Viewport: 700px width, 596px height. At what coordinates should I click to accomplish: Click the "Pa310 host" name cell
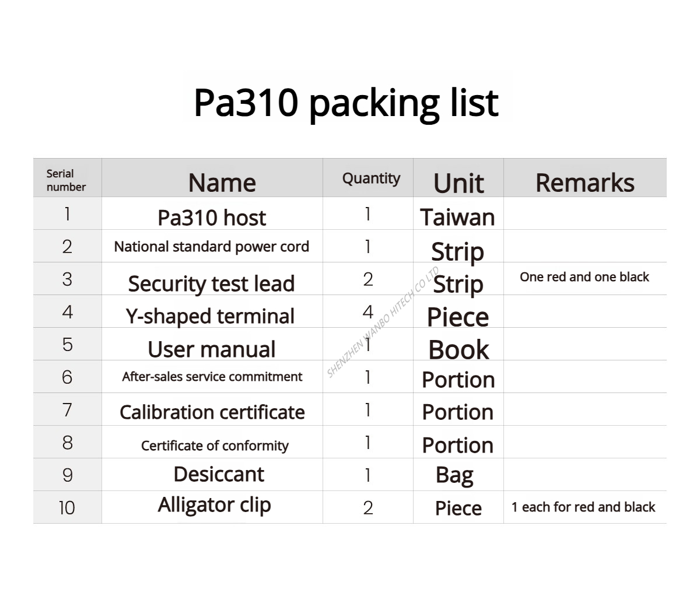pos(212,218)
